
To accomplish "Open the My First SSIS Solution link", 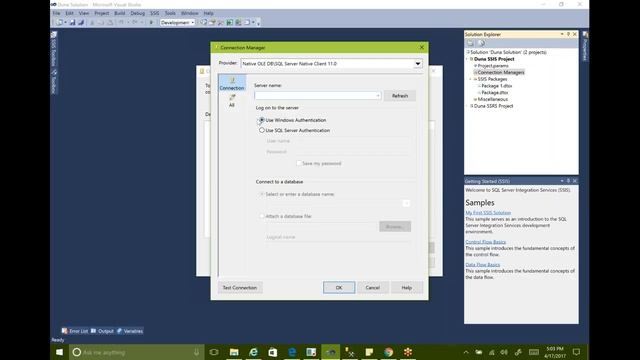I will (488, 213).
